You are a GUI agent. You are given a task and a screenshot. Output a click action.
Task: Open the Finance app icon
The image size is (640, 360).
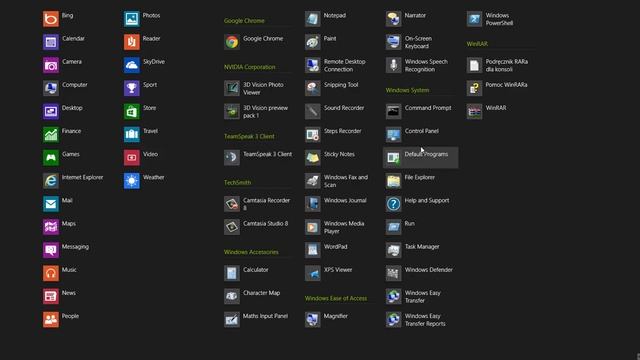click(51, 135)
